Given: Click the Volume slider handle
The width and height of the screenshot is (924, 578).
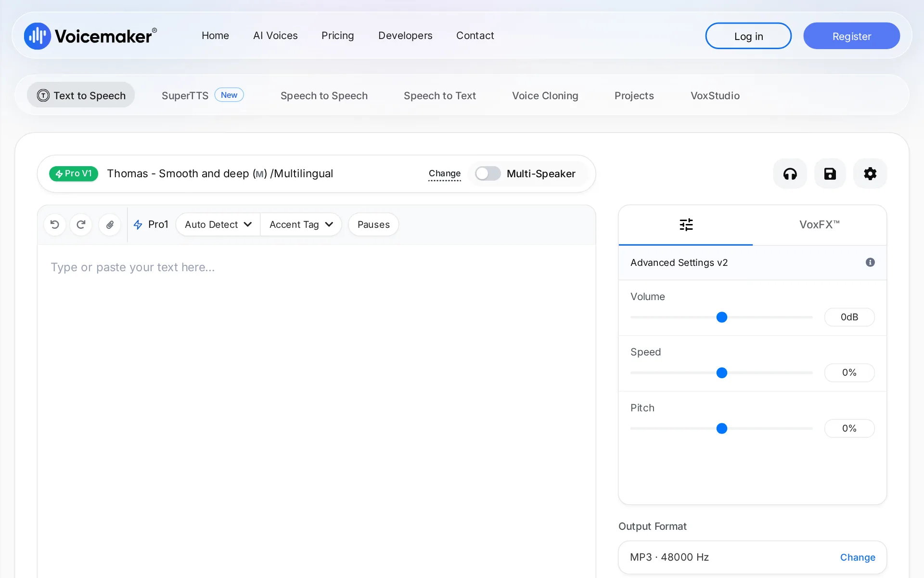Looking at the screenshot, I should tap(721, 317).
